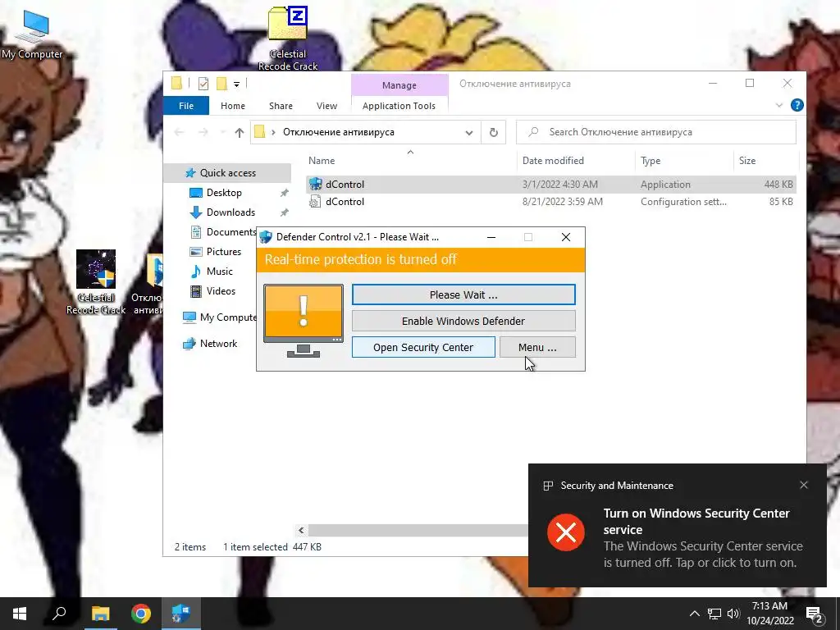Open the recent locations dropdown in Explorer navigation

221,132
